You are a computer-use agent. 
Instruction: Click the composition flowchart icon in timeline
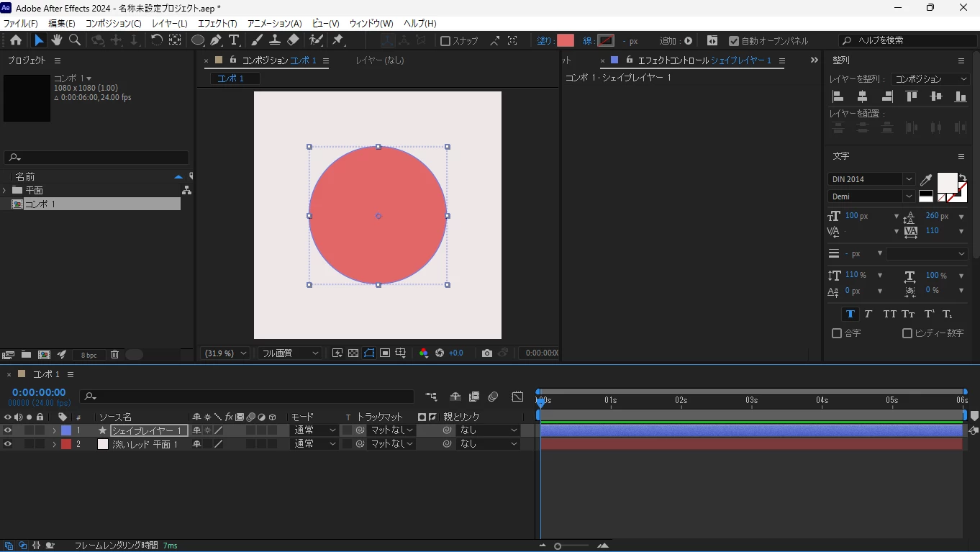coord(430,397)
